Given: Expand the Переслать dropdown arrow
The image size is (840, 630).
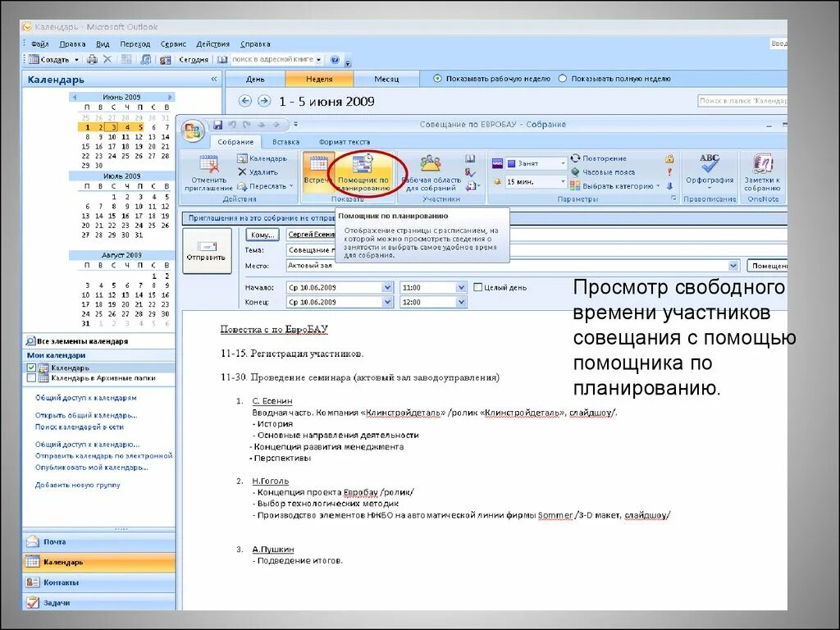Looking at the screenshot, I should (x=291, y=186).
